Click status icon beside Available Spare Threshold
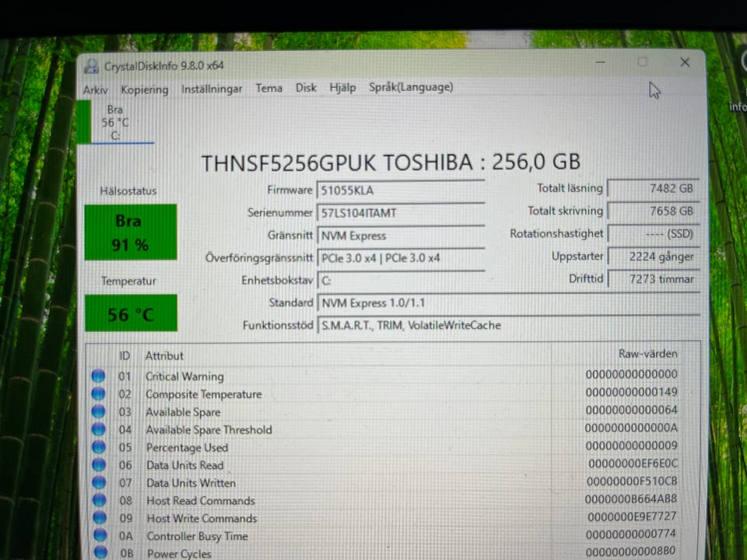The width and height of the screenshot is (747, 560). click(x=99, y=429)
